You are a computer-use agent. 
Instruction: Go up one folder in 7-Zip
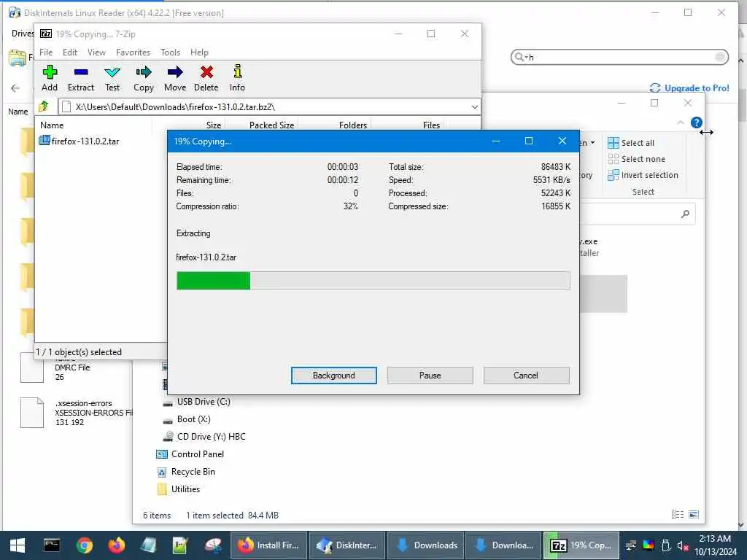44,106
